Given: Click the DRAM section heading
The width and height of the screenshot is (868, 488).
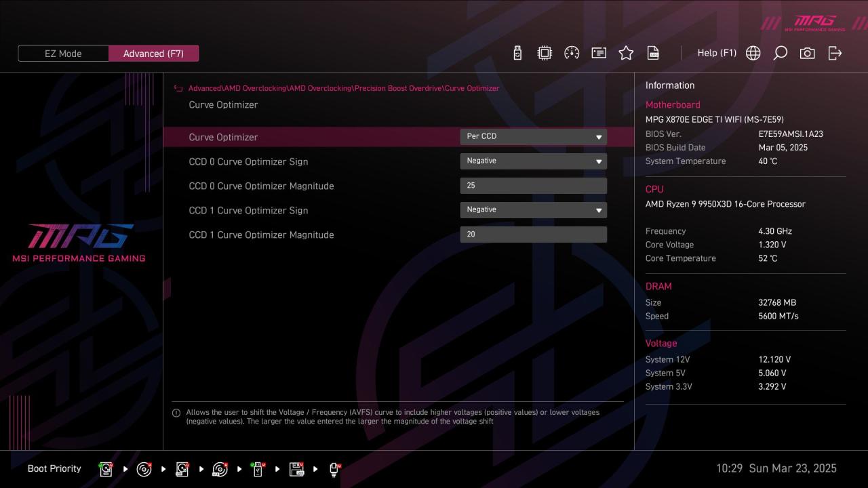Looking at the screenshot, I should [658, 286].
